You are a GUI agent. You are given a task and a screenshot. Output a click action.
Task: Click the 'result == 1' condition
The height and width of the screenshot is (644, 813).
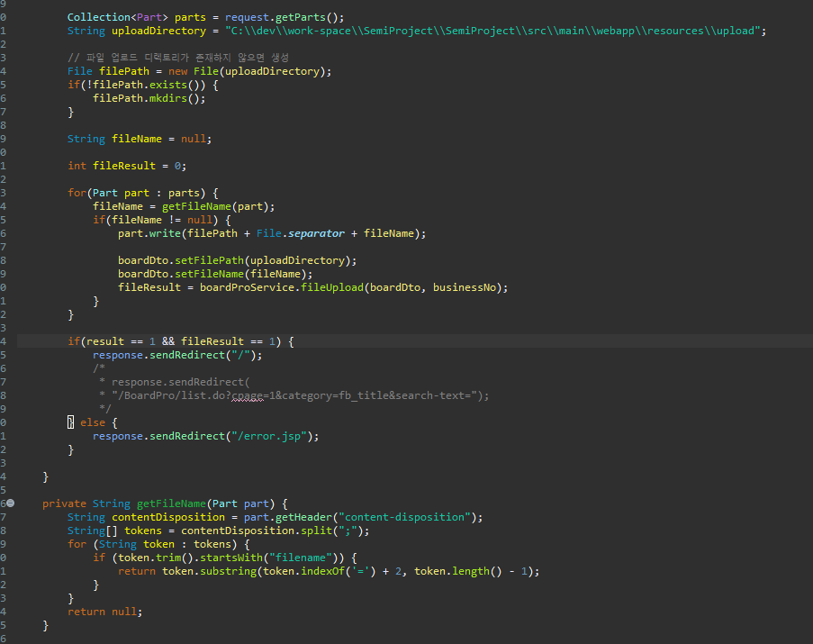(x=121, y=341)
